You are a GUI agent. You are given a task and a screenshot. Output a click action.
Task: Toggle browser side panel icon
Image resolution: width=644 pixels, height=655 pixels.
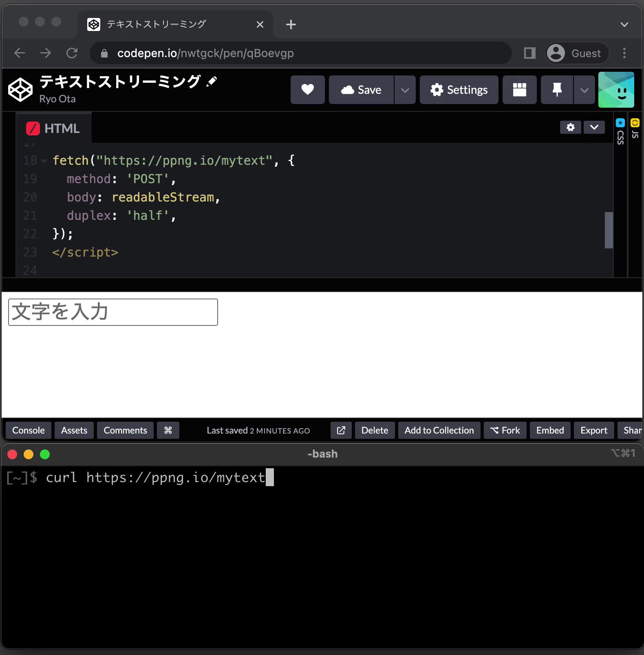tap(530, 53)
